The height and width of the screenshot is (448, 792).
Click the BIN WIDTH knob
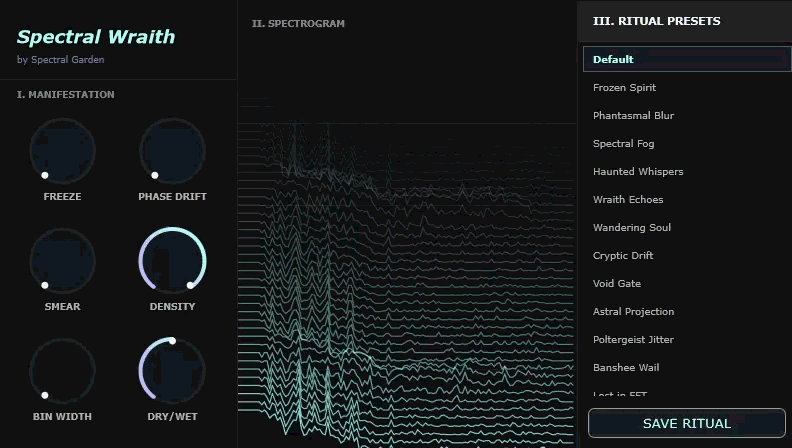(x=63, y=371)
